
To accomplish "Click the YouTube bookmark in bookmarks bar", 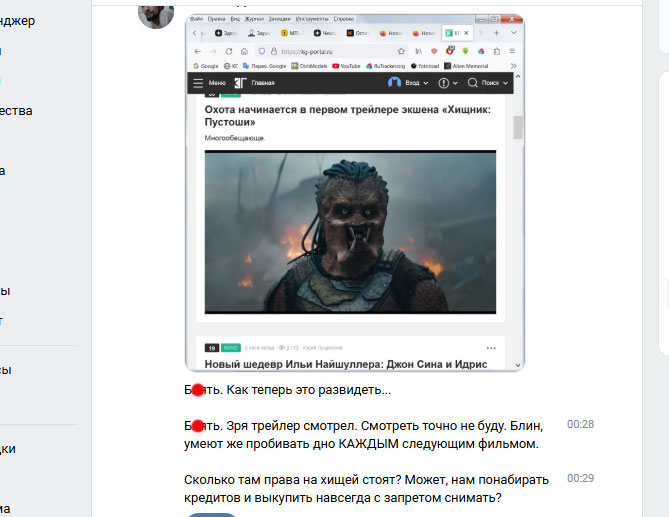I will (346, 66).
